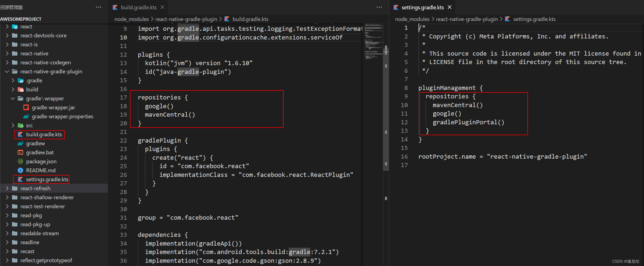
Task: Click the gradle-wrapper.properties file icon
Action: coord(26,116)
